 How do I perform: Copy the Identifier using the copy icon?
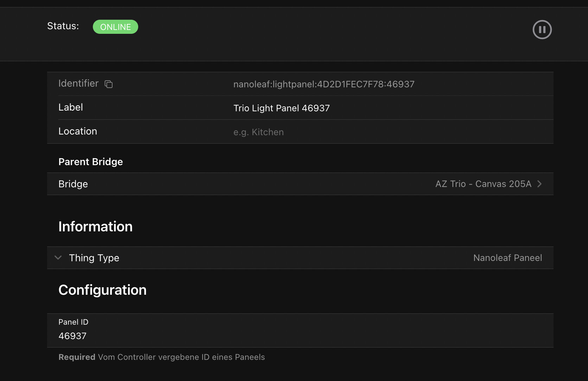pos(108,84)
